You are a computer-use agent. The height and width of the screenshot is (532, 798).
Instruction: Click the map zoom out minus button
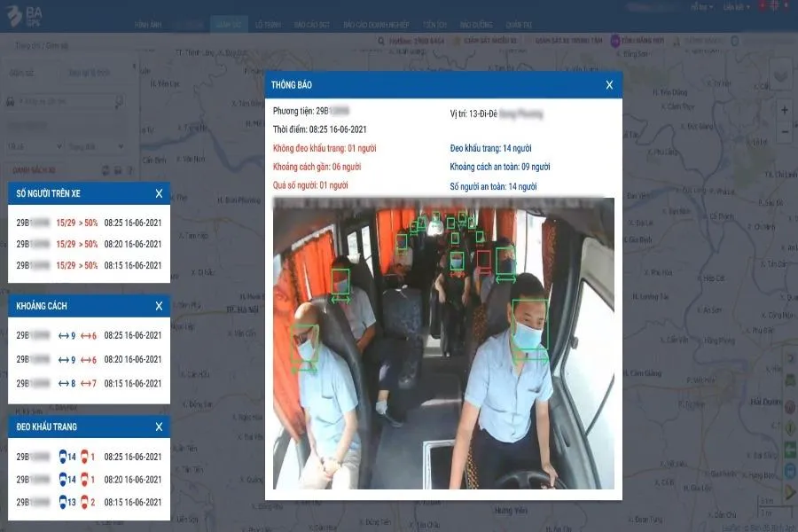784,131
